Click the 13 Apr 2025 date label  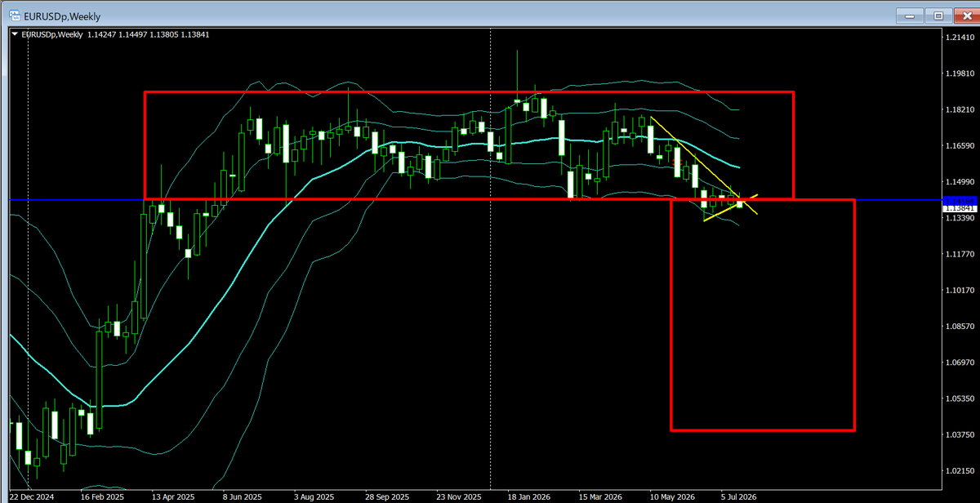coord(172,496)
